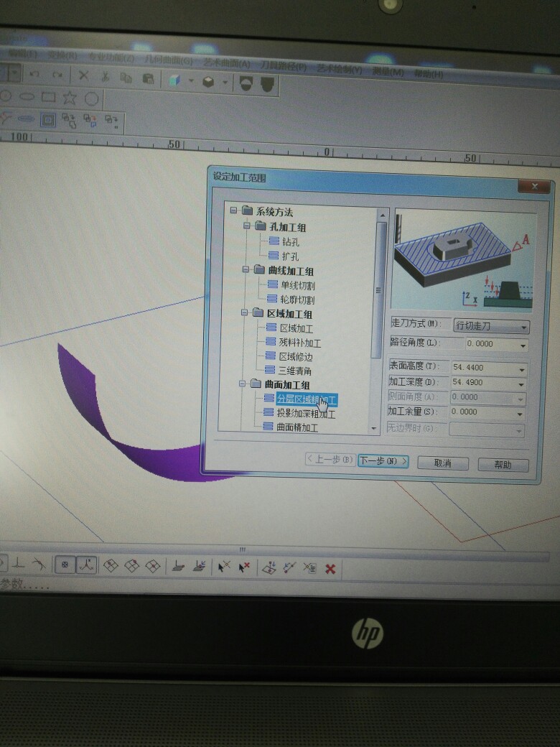Select the ellipse drawing tool
Screen dimensions: 560x747
(27, 96)
